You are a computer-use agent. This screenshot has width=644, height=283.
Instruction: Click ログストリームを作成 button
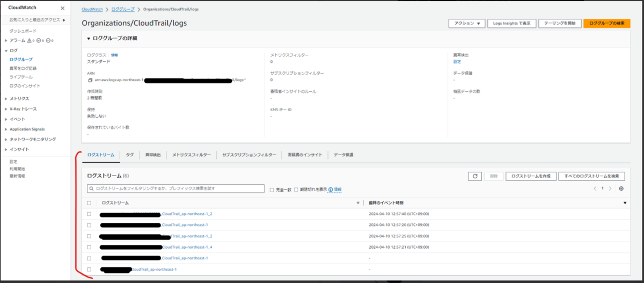click(531, 176)
